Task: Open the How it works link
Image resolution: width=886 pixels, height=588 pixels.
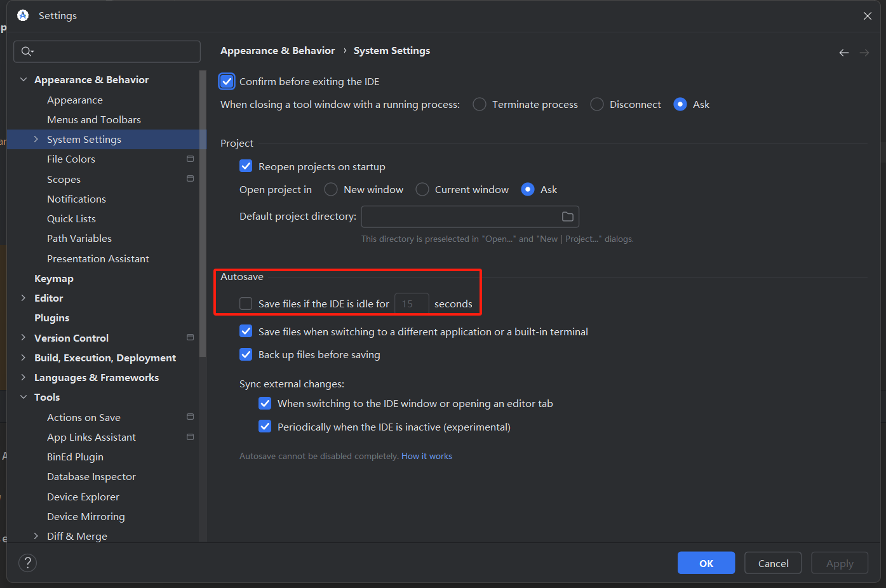Action: tap(426, 456)
